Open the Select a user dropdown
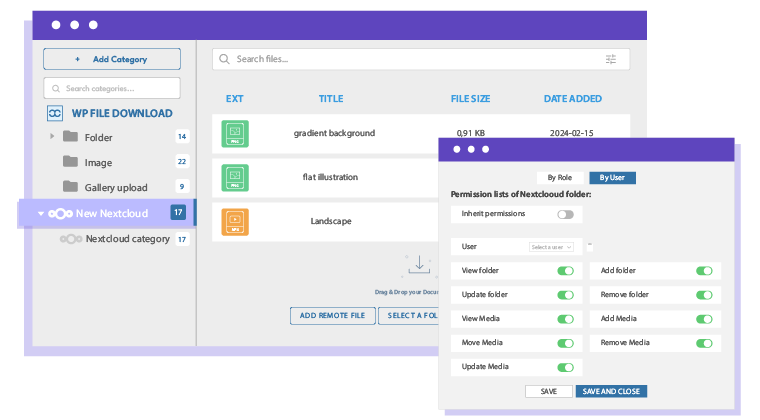 551,246
